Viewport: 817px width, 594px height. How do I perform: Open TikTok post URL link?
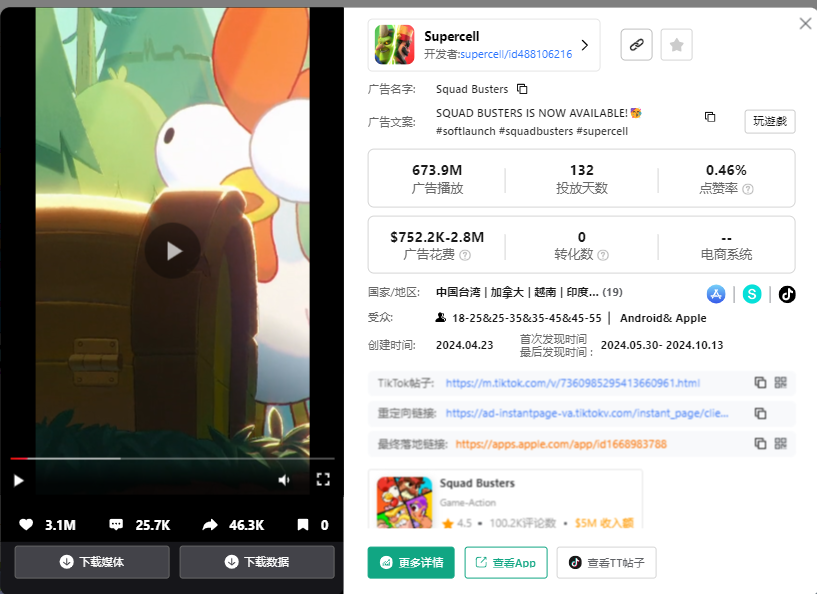(573, 383)
